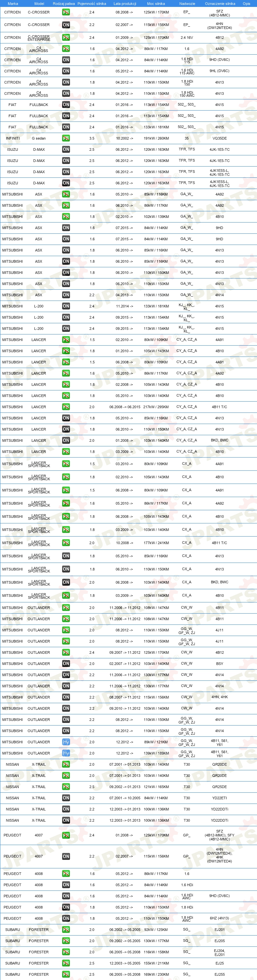Click PB icon for Mitsubishi ASX 4B10

point(66,217)
